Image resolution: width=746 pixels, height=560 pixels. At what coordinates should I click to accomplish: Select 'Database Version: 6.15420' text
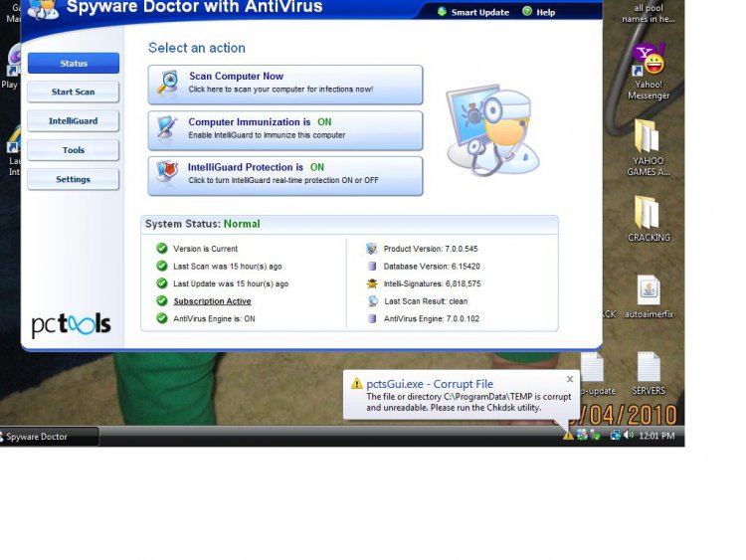pos(432,267)
